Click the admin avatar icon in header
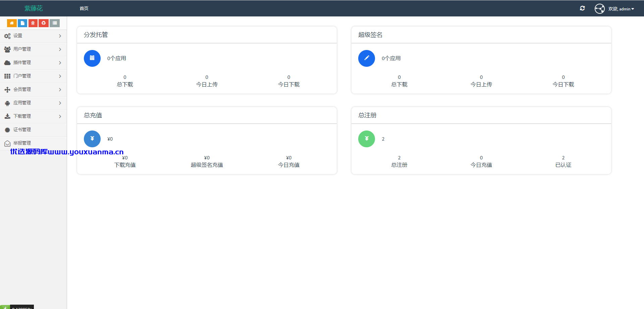Image resolution: width=644 pixels, height=309 pixels. 600,9
